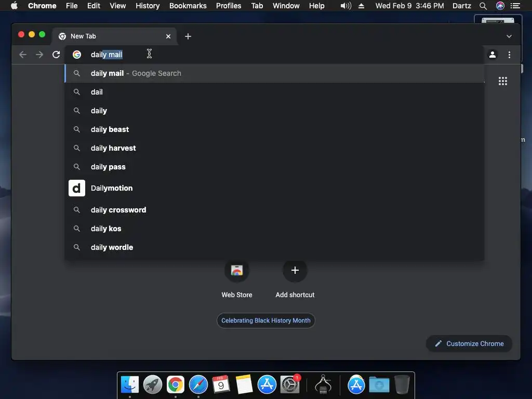Image resolution: width=532 pixels, height=399 pixels.
Task: Choose the 'dail' suggestion
Action: tap(274, 92)
